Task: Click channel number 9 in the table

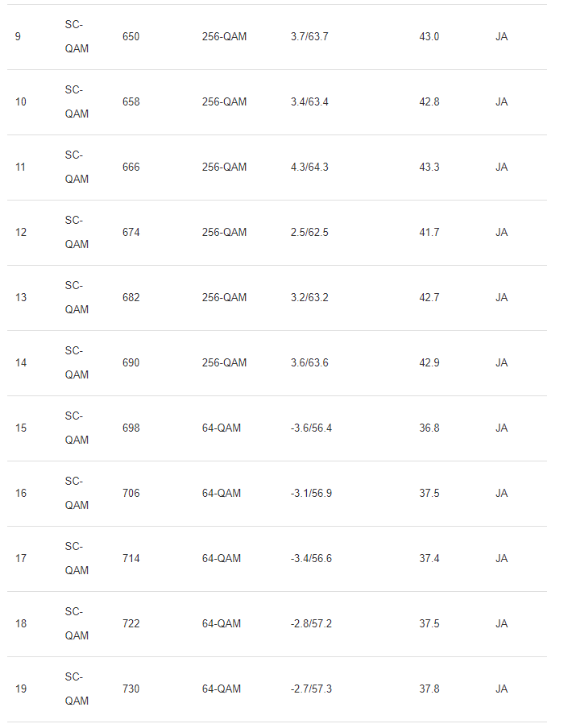Action: point(18,37)
